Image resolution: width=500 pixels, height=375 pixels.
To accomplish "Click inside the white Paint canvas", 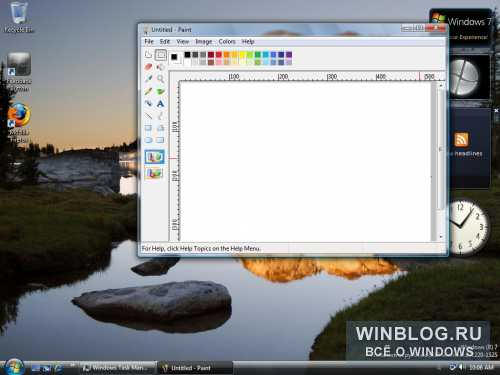I will 305,162.
